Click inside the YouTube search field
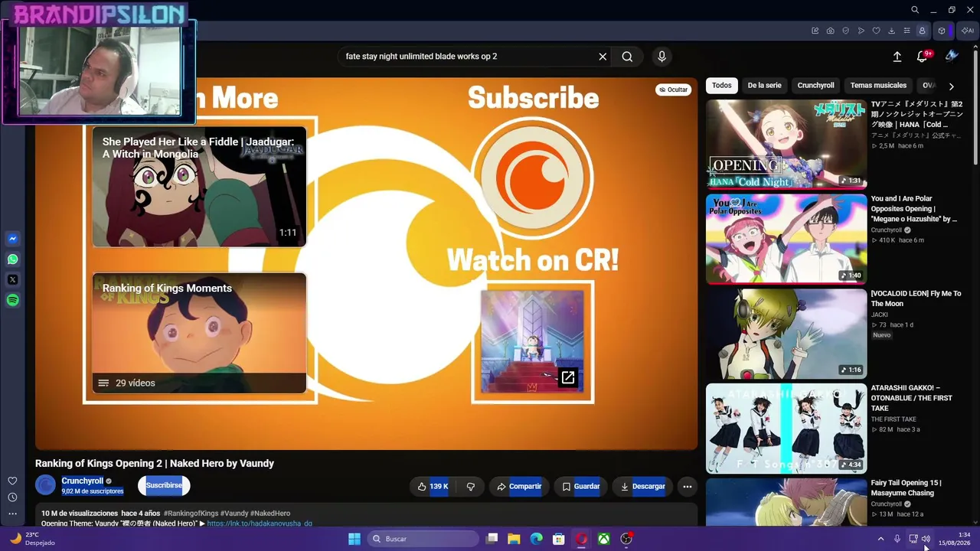The height and width of the screenshot is (551, 980). point(467,57)
